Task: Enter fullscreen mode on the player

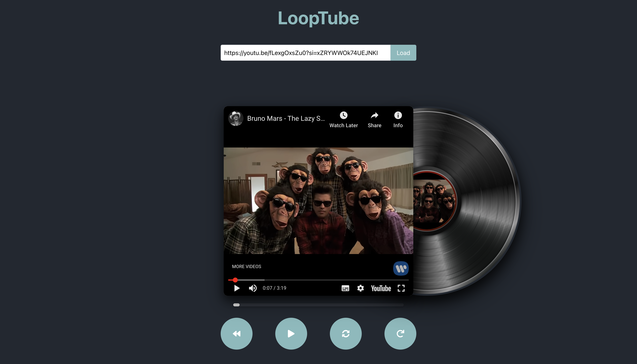Action: click(x=401, y=288)
